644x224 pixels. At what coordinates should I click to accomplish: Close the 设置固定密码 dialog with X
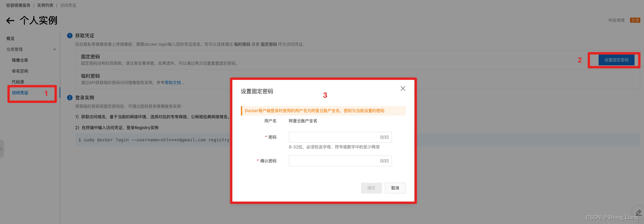tap(403, 88)
